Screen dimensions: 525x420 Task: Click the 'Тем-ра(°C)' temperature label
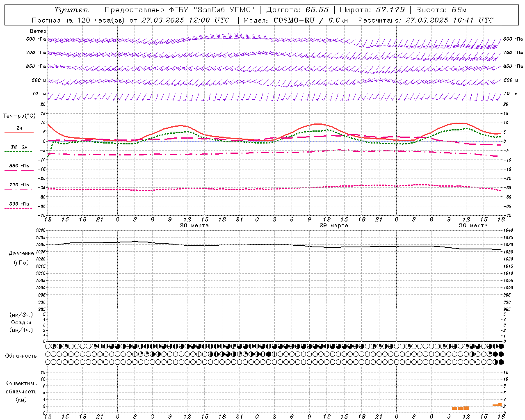19,116
